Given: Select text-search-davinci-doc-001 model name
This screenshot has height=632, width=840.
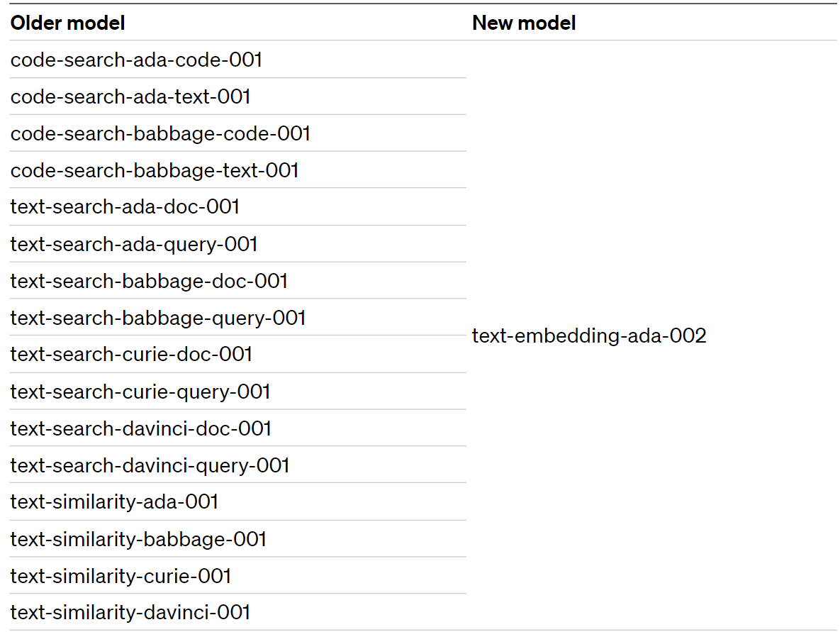Looking at the screenshot, I should pyautogui.click(x=140, y=428).
